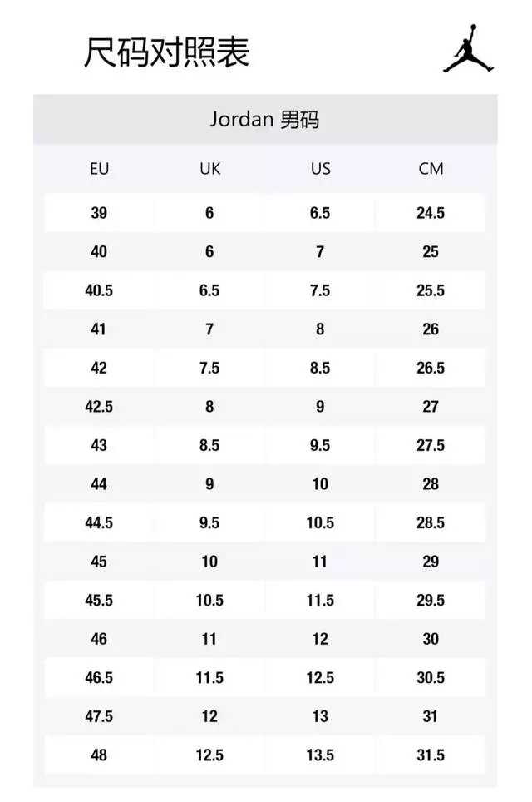Click the 28 CM cell
Screen dimensions: 532x802
431,484
